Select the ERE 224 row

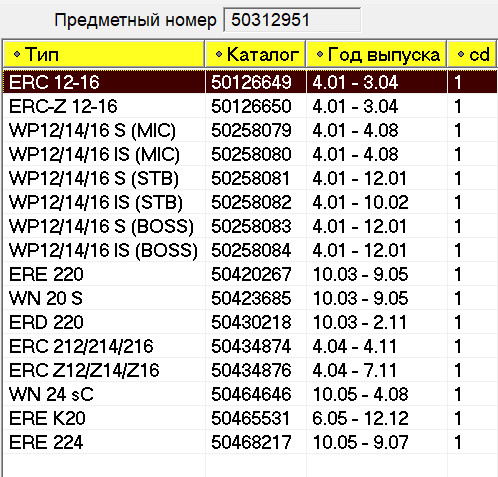tap(250, 442)
